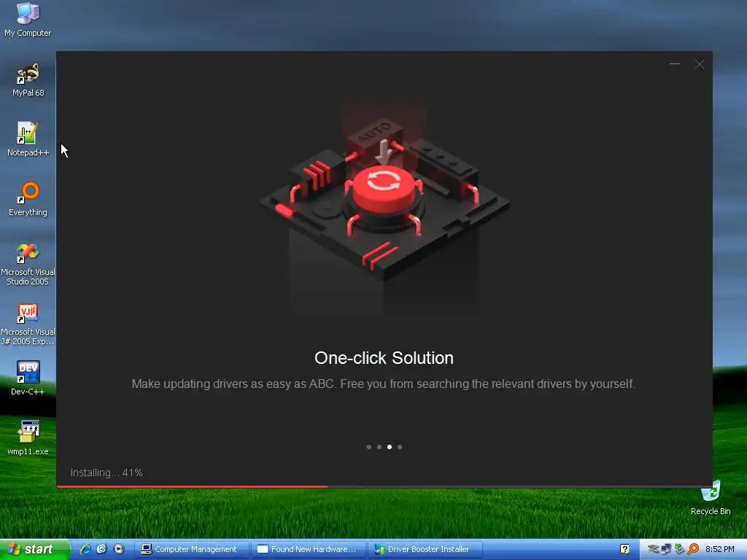The image size is (747, 560).
Task: Go to the second slide dot
Action: click(x=379, y=447)
